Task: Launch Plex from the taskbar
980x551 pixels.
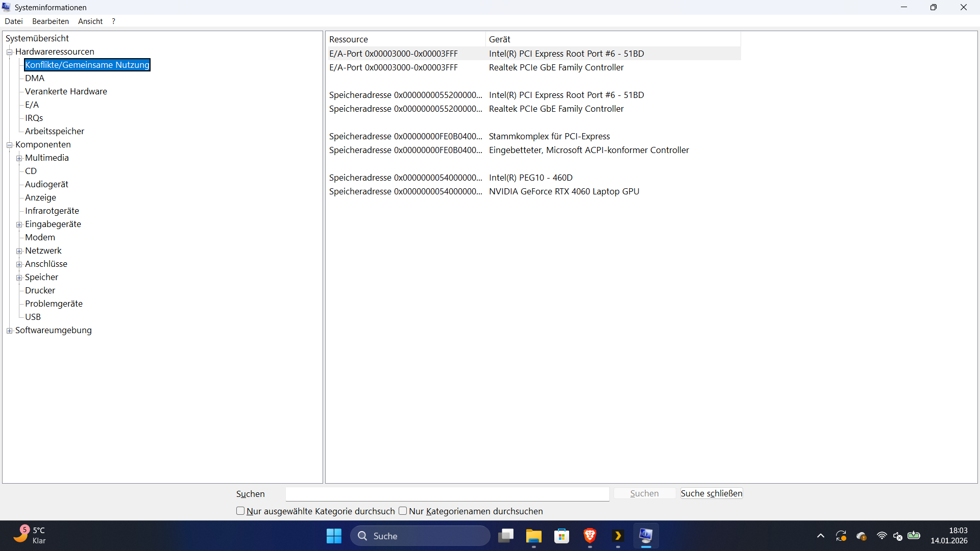Action: point(618,536)
